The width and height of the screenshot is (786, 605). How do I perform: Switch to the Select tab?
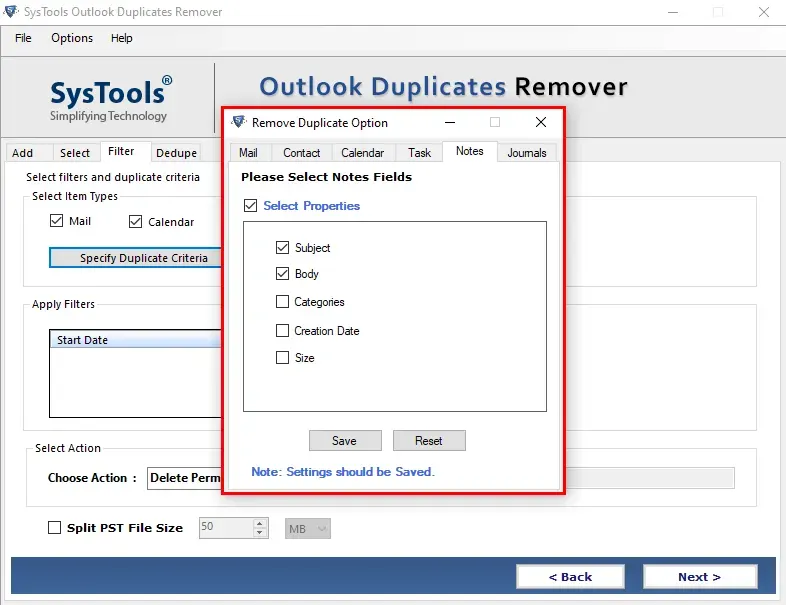(75, 153)
